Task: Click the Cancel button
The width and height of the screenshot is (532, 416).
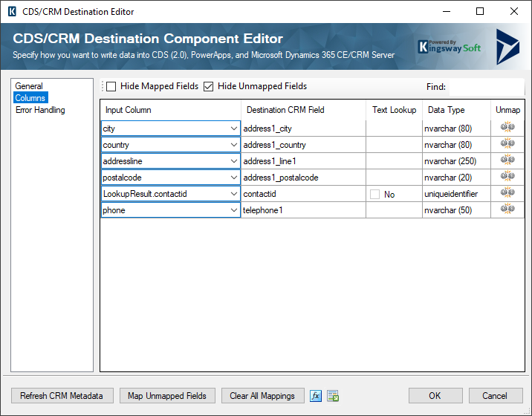Action: [x=496, y=396]
